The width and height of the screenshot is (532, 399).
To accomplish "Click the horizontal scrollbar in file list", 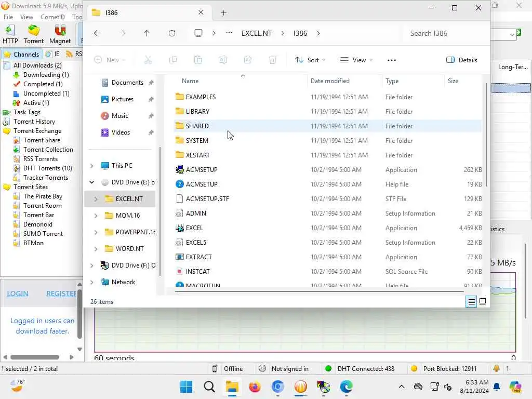I will (319, 291).
